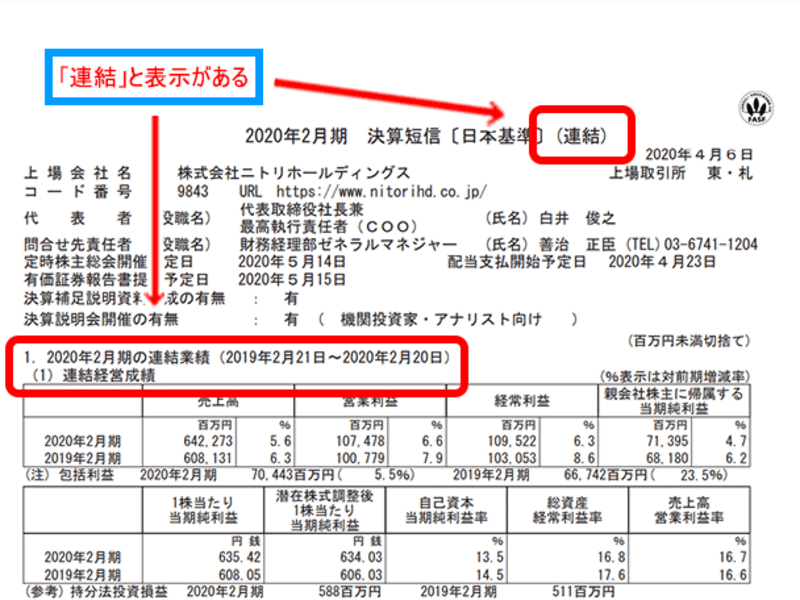The height and width of the screenshot is (600, 800).
Task: Click the contact name 善治 正臣
Action: coord(577,245)
